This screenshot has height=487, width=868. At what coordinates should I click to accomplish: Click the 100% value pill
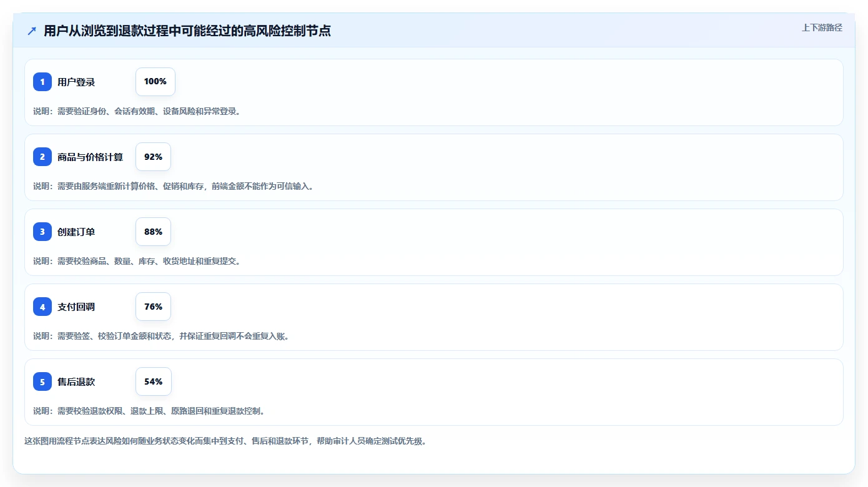[x=155, y=82]
